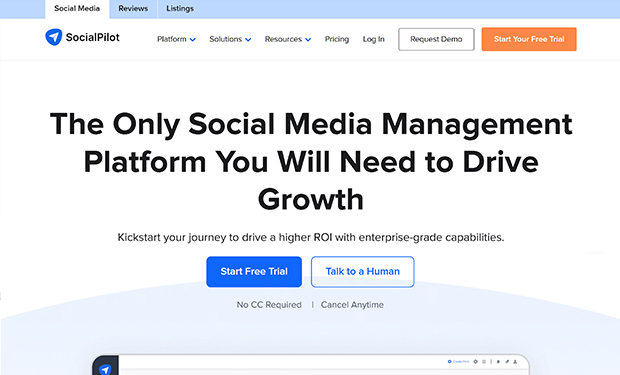Click the small paper-plane icon on dashboard preview
This screenshot has width=620, height=375.
105,369
